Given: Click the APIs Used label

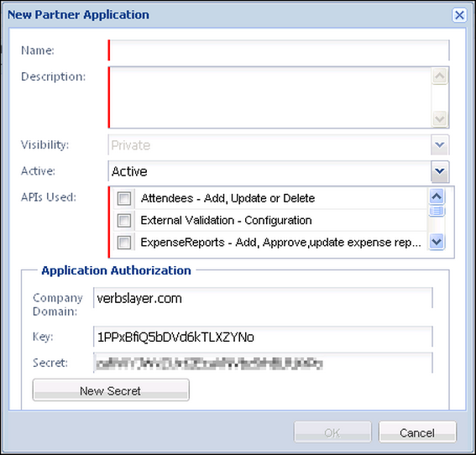Looking at the screenshot, I should (49, 197).
